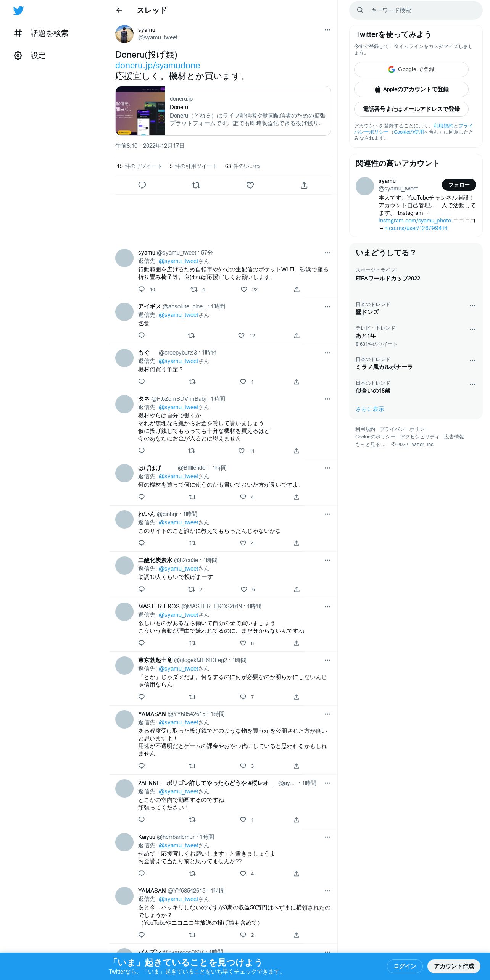Open more menu on タネ's reply
The height and width of the screenshot is (980, 490).
pos(327,399)
